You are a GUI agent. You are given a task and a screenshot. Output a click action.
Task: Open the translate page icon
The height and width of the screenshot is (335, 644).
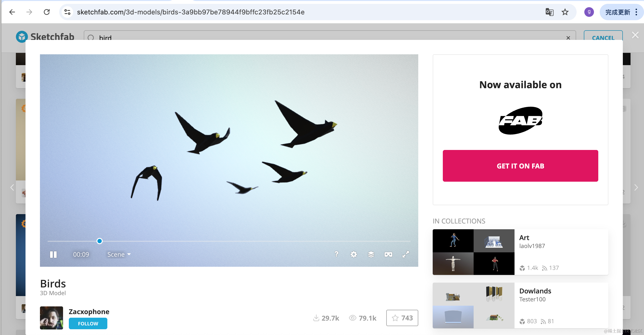click(x=549, y=12)
